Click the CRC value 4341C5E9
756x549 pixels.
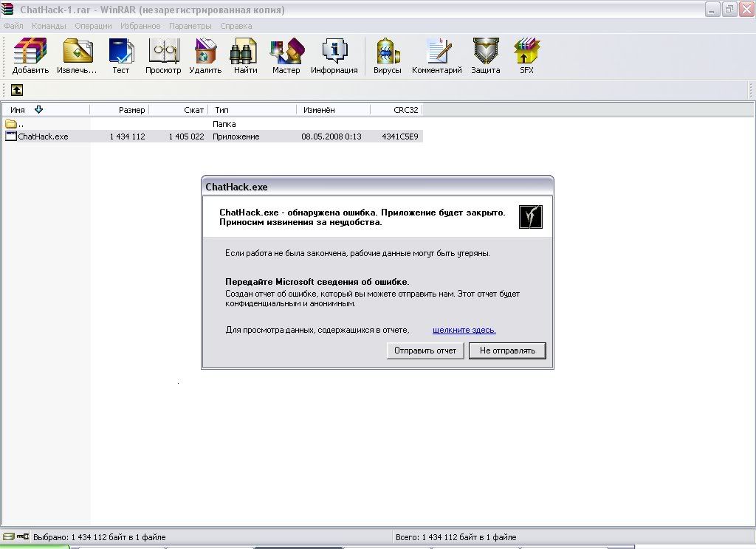pyautogui.click(x=399, y=137)
